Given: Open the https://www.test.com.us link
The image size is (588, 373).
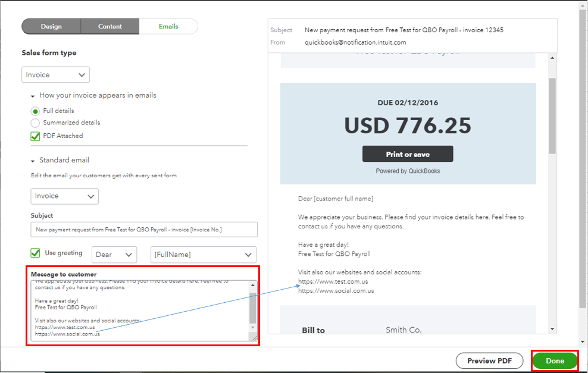Looking at the screenshot, I should tap(333, 281).
